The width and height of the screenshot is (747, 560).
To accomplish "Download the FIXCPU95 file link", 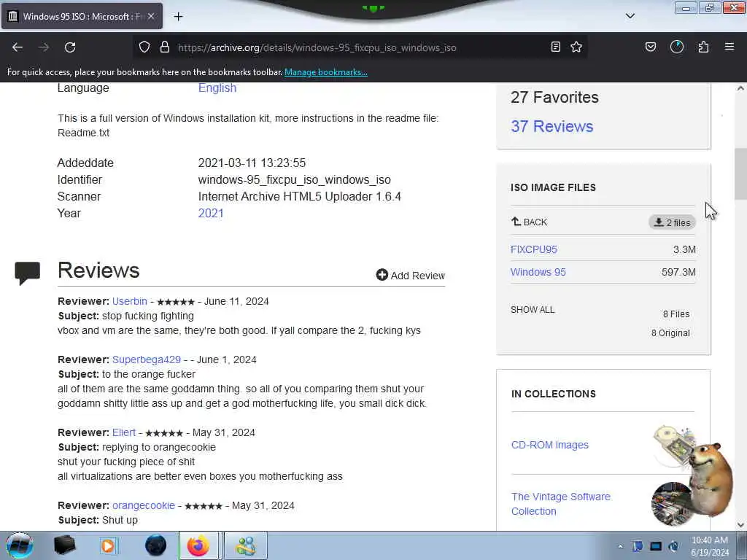I will [x=533, y=249].
